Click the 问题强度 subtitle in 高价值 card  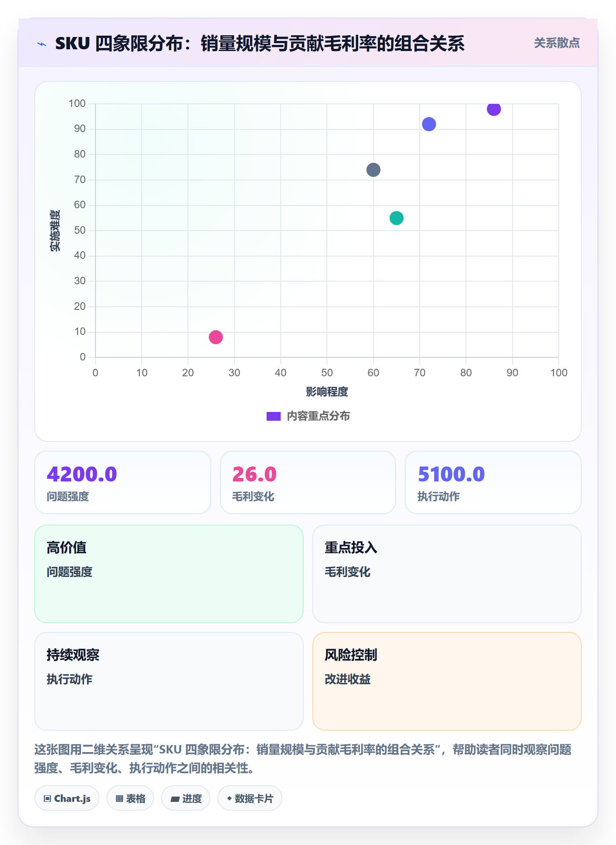(70, 572)
